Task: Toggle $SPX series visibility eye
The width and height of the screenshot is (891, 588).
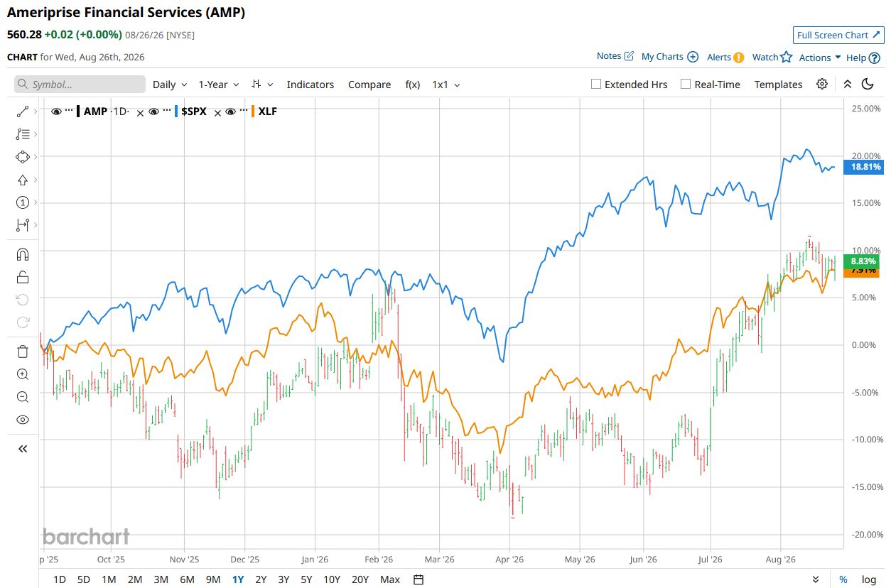Action: (153, 111)
